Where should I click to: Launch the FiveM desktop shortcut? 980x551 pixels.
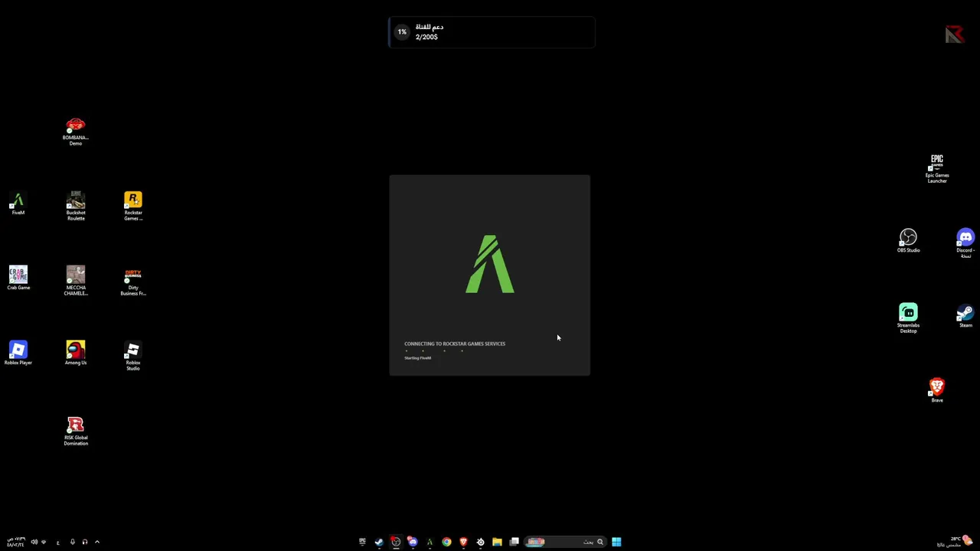pyautogui.click(x=18, y=204)
